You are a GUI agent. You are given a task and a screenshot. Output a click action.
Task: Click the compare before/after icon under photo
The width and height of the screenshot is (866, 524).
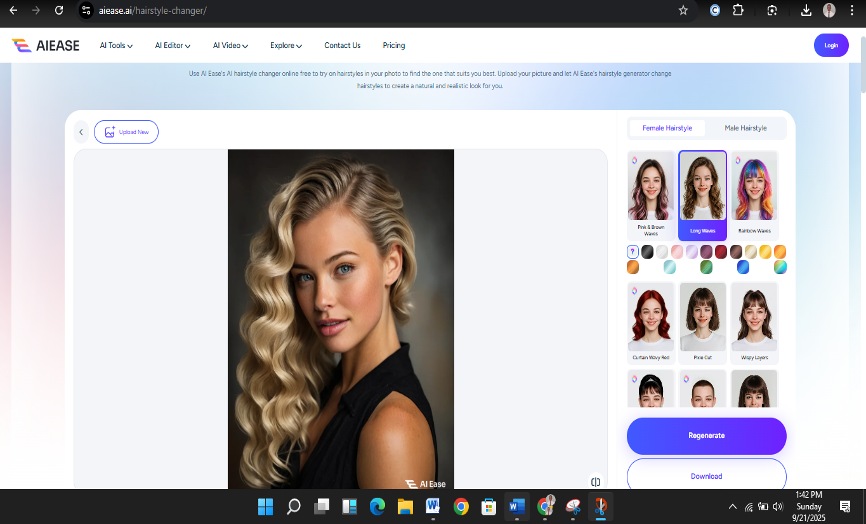coord(595,481)
